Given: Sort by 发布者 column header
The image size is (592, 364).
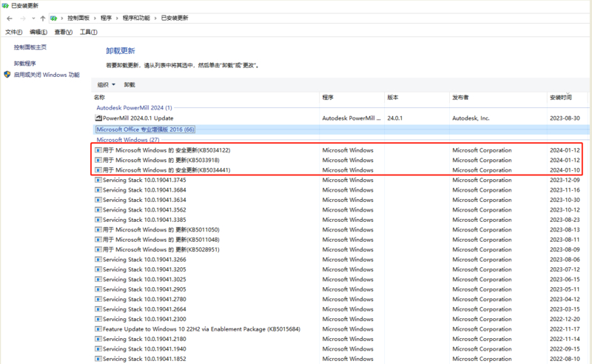Looking at the screenshot, I should [x=460, y=98].
